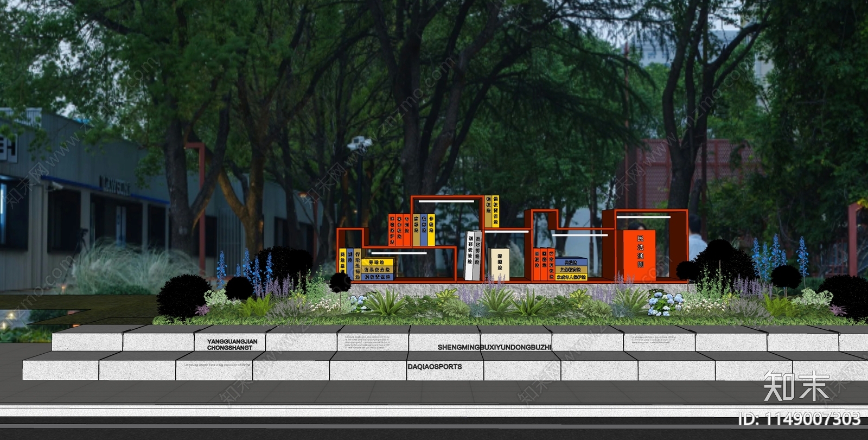Screen dimensions: 868x440
Task: Select the SHENGMINGBUXIYUNDONGBUZHI inscription on the step
Action: point(494,347)
